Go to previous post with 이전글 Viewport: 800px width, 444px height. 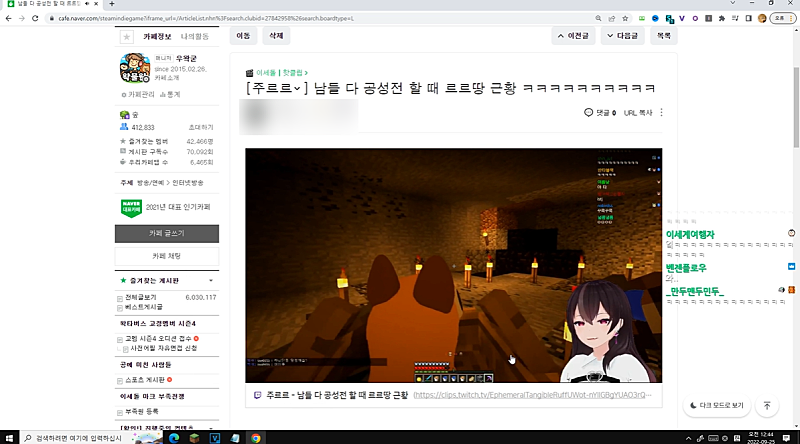[573, 36]
